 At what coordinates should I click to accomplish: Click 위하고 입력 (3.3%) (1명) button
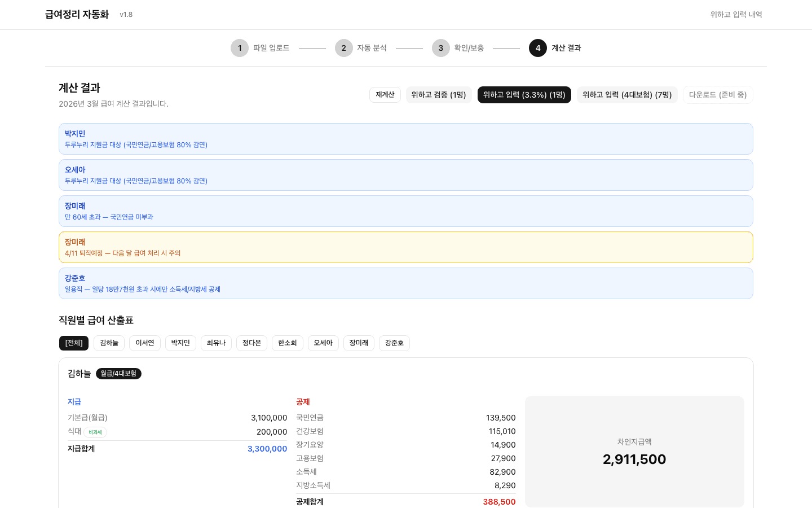524,95
